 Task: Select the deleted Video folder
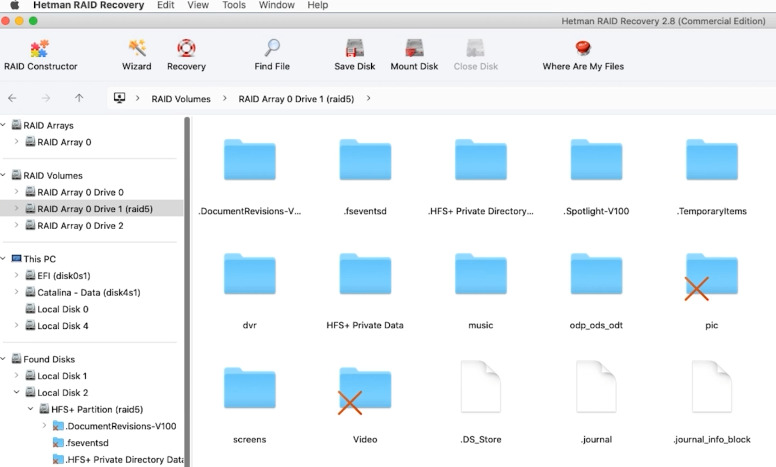(x=365, y=389)
